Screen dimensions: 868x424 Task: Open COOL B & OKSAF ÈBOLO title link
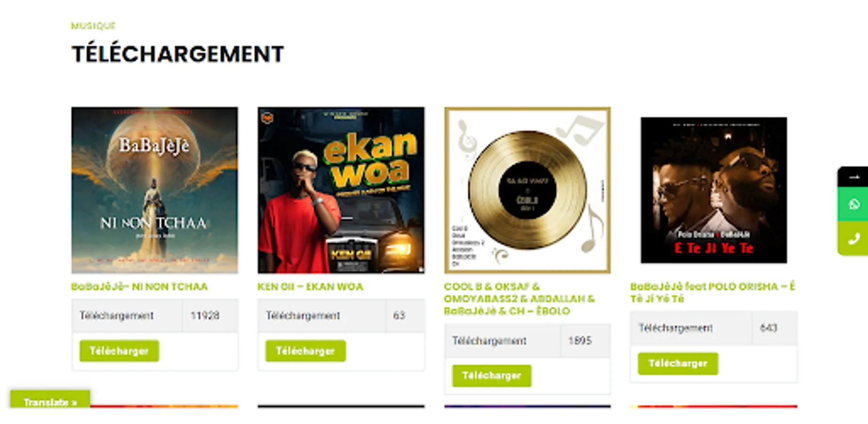[519, 299]
